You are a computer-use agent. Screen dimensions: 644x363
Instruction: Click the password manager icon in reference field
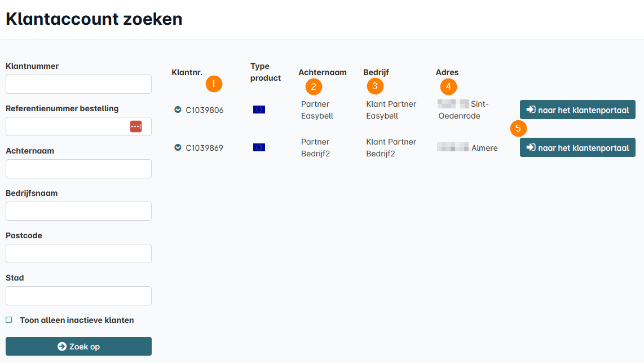pos(135,126)
